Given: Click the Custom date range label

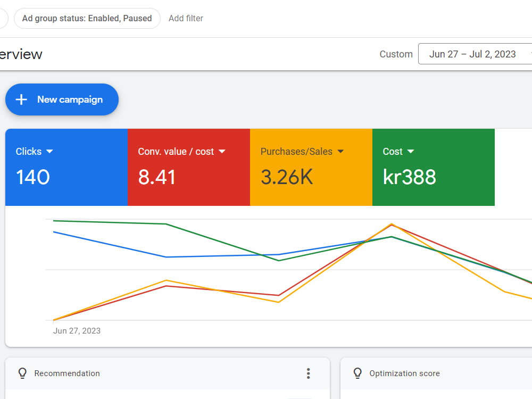Looking at the screenshot, I should [396, 54].
